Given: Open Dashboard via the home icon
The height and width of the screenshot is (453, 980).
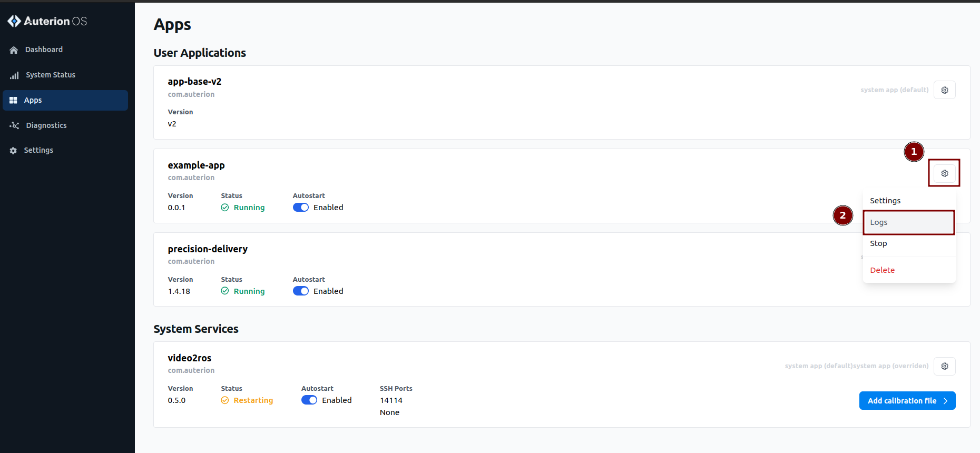Looking at the screenshot, I should click(x=14, y=50).
